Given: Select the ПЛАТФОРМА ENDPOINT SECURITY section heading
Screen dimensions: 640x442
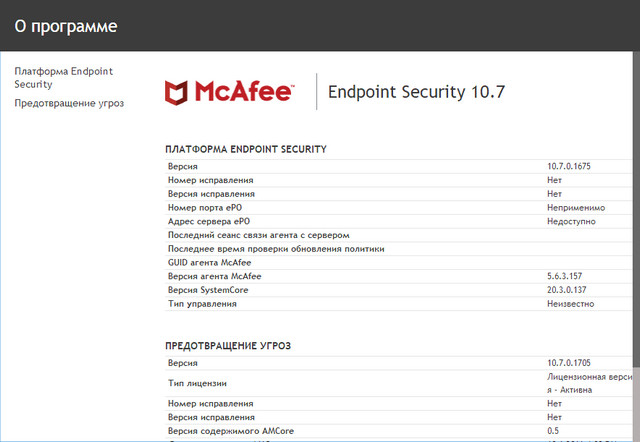Looking at the screenshot, I should (x=246, y=149).
